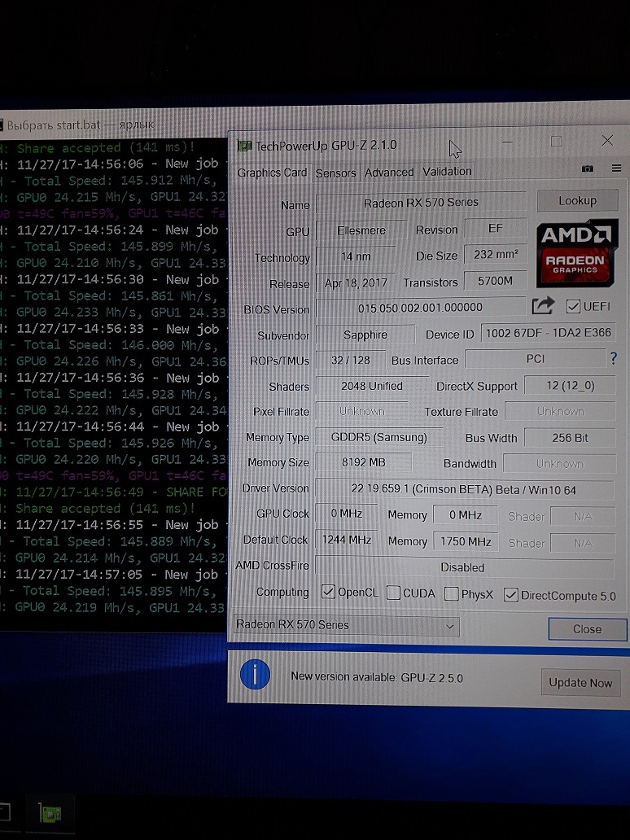Click the Close button in GPU-Z

[x=587, y=629]
